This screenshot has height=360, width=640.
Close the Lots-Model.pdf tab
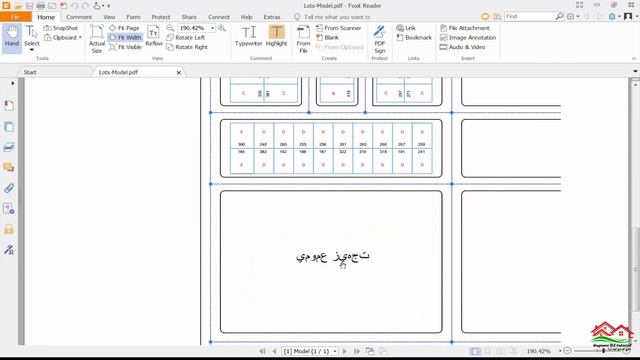(178, 72)
